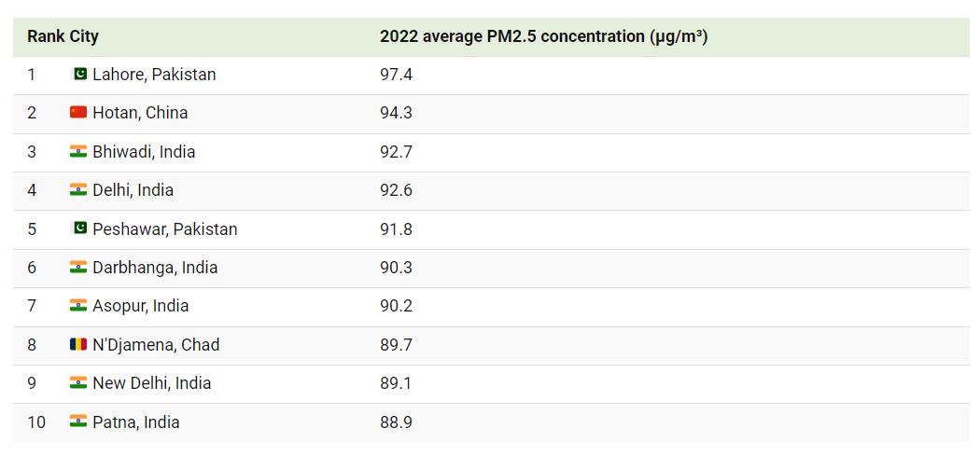Click the China flag beside Hotan

[x=78, y=112]
